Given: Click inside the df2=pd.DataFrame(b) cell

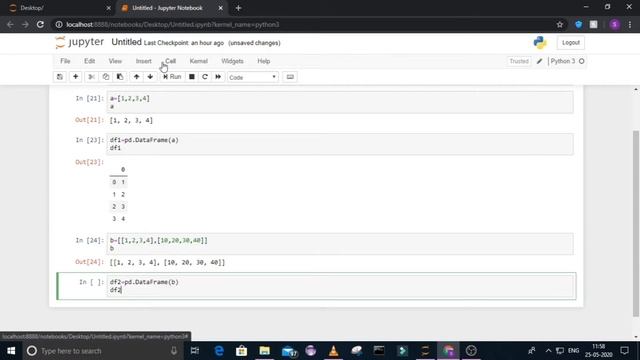Looking at the screenshot, I should pyautogui.click(x=340, y=286).
